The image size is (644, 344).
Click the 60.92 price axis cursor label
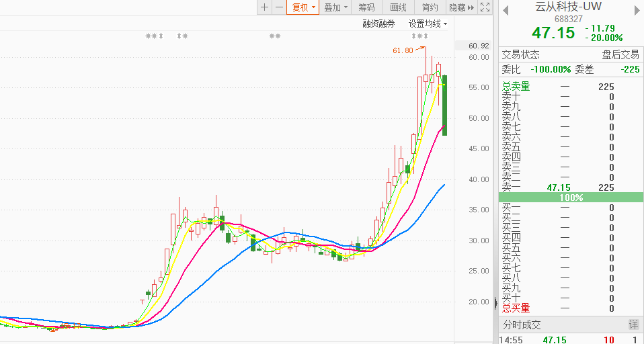tap(479, 46)
